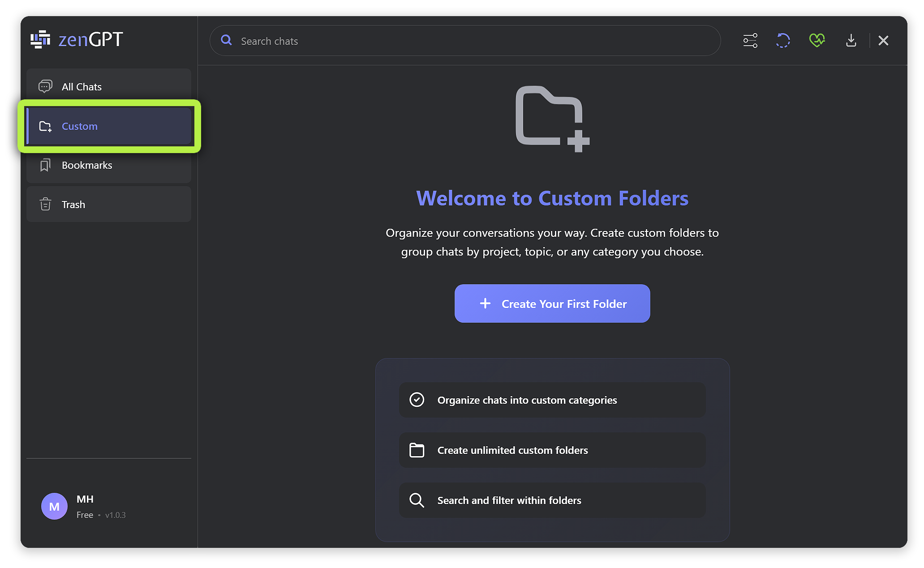Click the Trash bin icon
This screenshot has width=924, height=568.
[45, 204]
